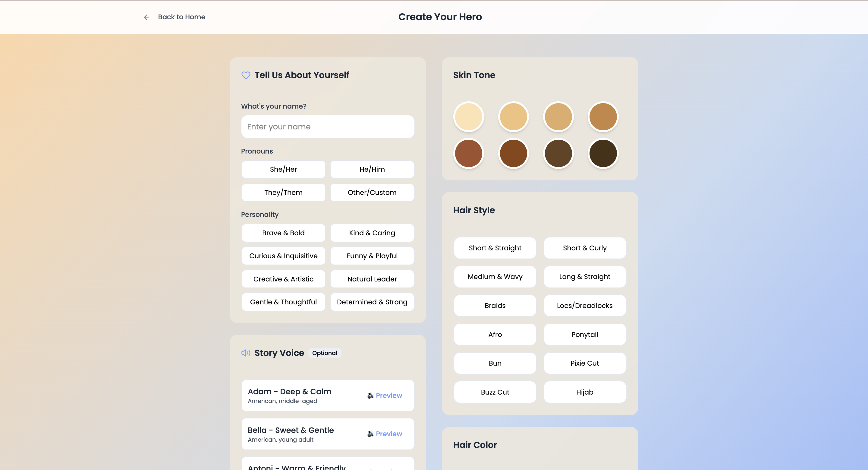Click heart icon beside Tell Us About Yourself
The height and width of the screenshot is (470, 868).
[246, 75]
